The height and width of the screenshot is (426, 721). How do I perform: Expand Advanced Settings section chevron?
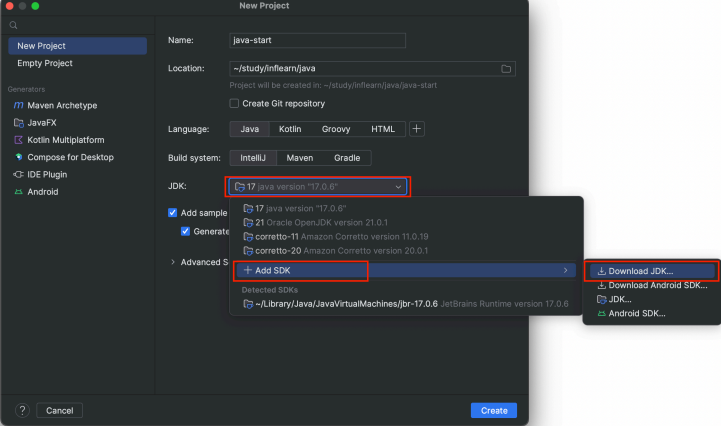(173, 262)
